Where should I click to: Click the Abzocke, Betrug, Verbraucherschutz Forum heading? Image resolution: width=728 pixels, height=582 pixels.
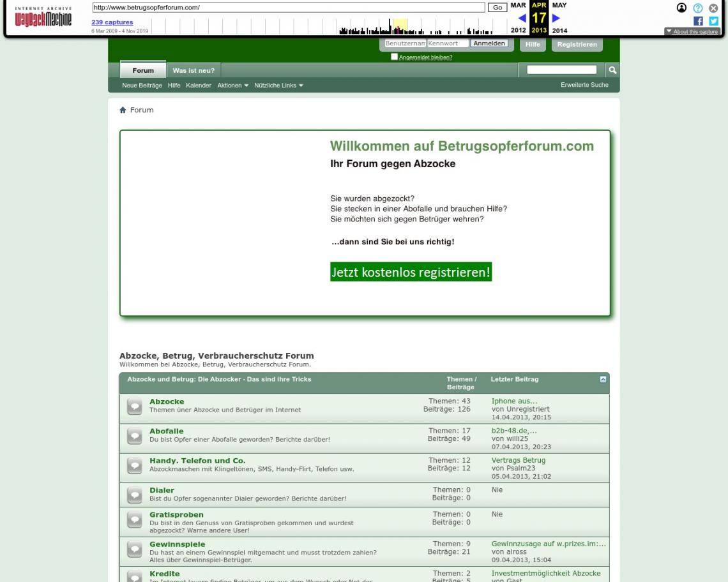click(x=216, y=356)
